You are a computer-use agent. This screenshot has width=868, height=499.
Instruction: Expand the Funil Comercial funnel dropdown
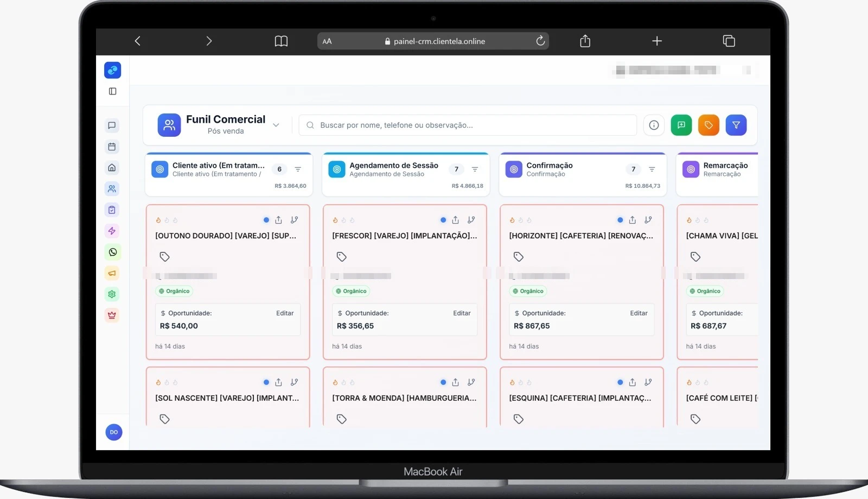276,125
